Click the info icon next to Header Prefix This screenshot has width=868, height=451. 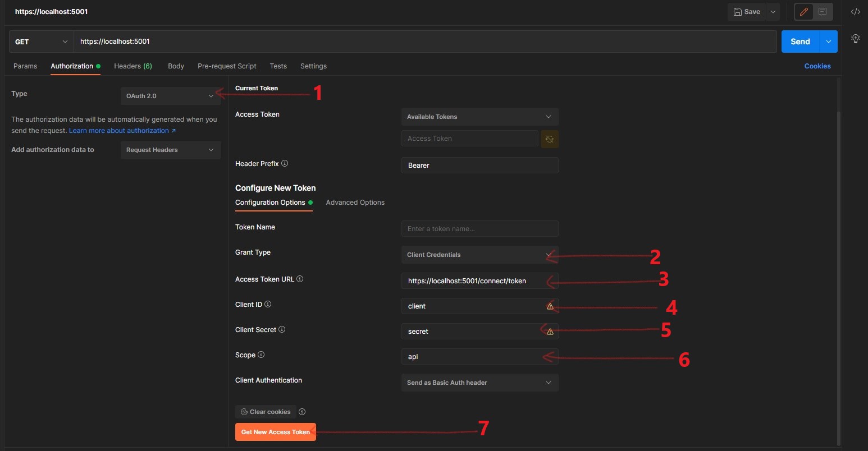tap(285, 164)
